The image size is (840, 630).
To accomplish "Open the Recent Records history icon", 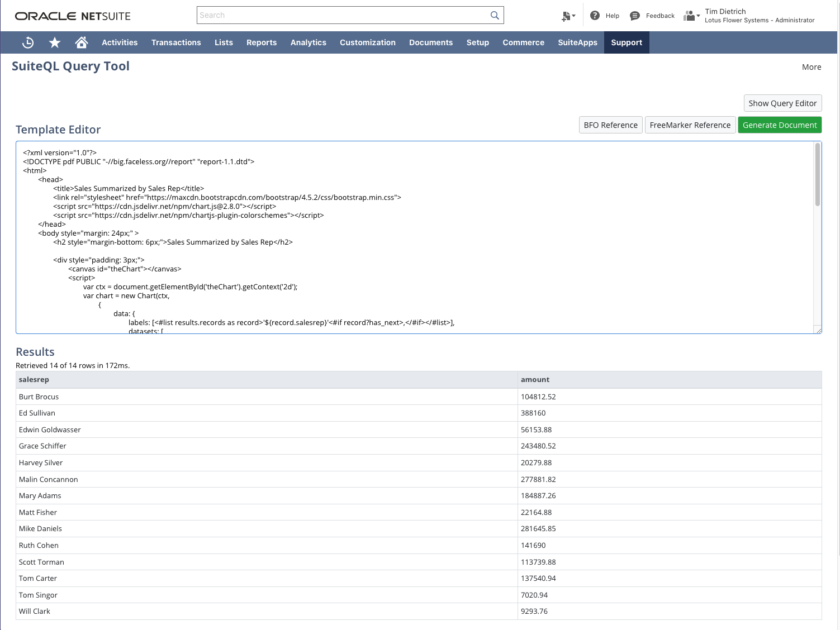I will pyautogui.click(x=28, y=42).
